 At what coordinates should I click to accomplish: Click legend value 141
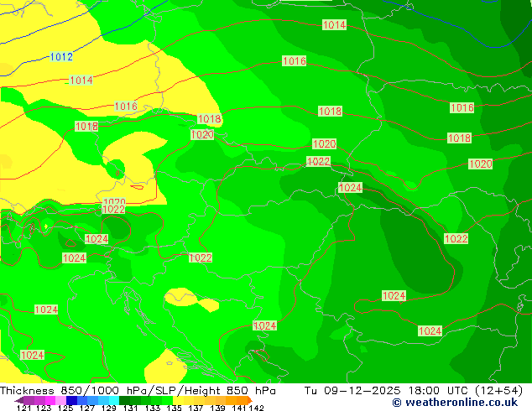pyautogui.click(x=239, y=408)
